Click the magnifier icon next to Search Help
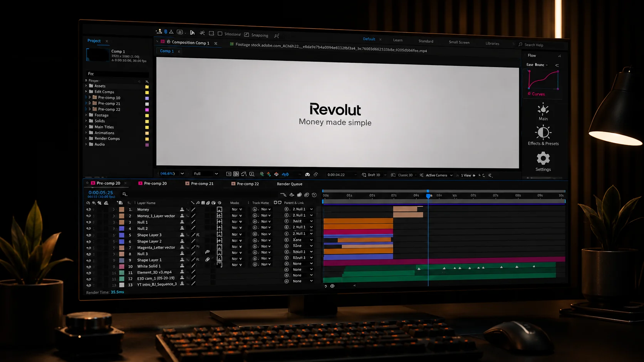 click(x=520, y=45)
